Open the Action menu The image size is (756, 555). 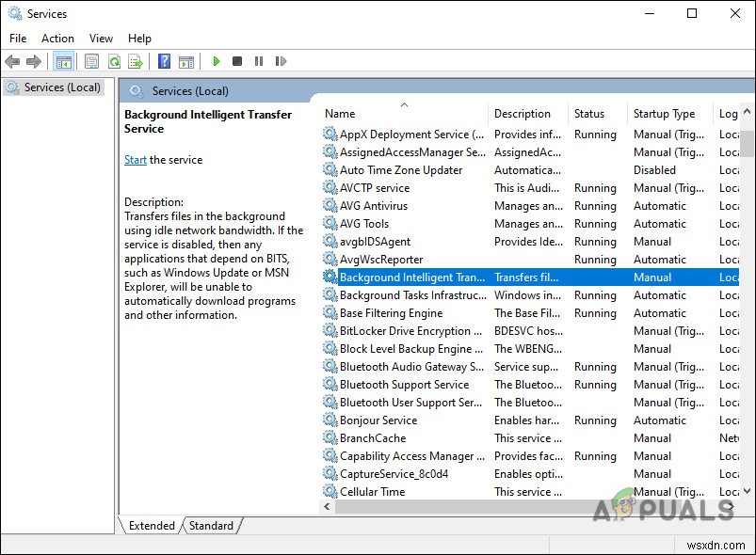[57, 39]
